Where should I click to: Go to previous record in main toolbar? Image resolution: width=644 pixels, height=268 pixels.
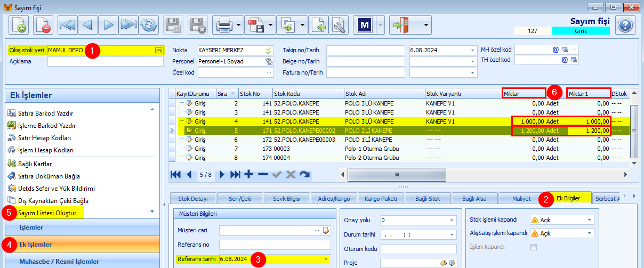coord(87,25)
